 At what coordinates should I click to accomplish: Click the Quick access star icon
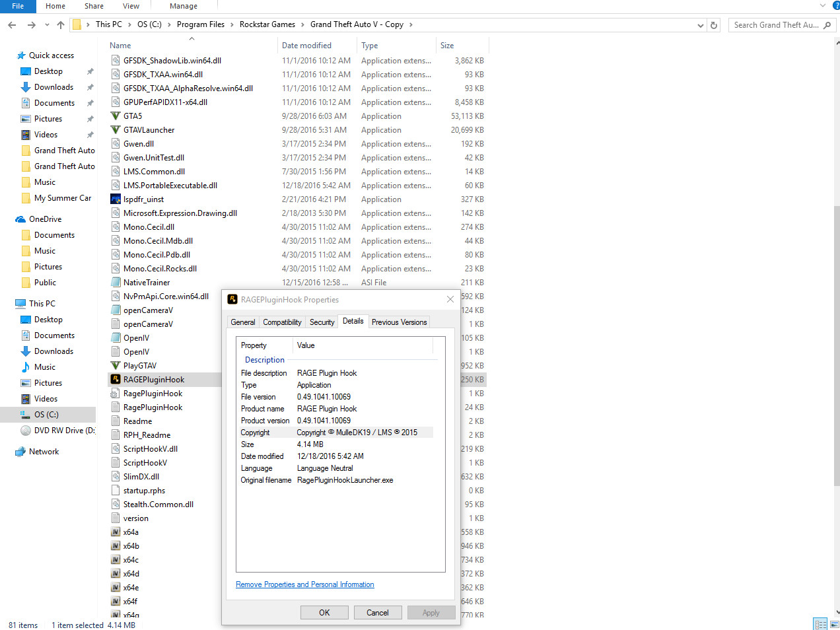tap(21, 55)
